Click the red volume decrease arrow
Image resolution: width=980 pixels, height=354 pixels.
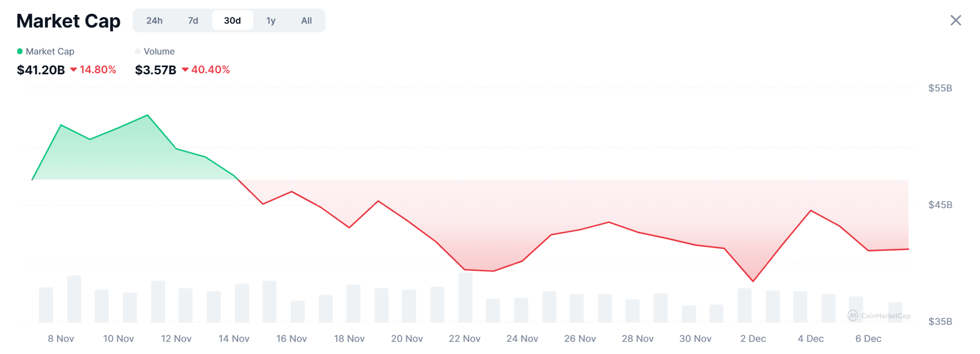point(185,69)
